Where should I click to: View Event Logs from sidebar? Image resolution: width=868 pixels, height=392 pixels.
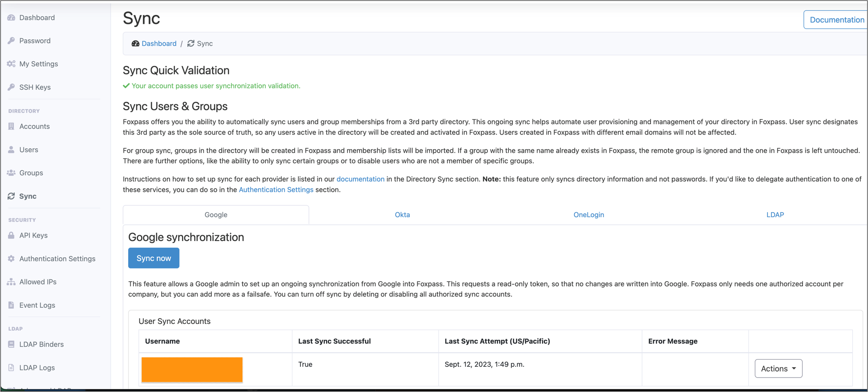click(x=37, y=305)
